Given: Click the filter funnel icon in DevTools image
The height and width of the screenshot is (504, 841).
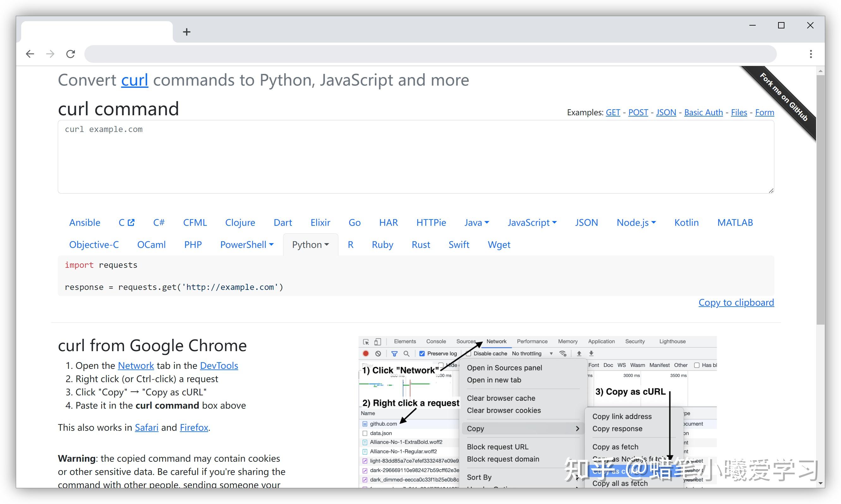Looking at the screenshot, I should click(x=394, y=353).
